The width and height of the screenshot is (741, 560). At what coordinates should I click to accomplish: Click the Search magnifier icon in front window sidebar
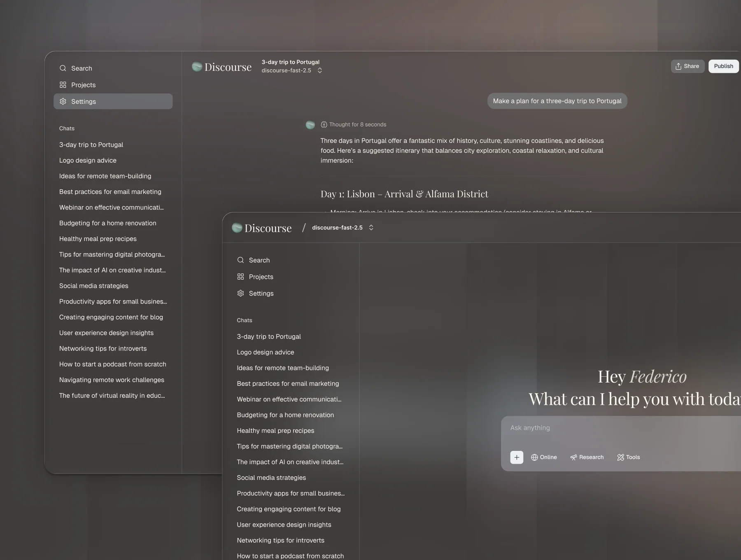[x=240, y=260]
